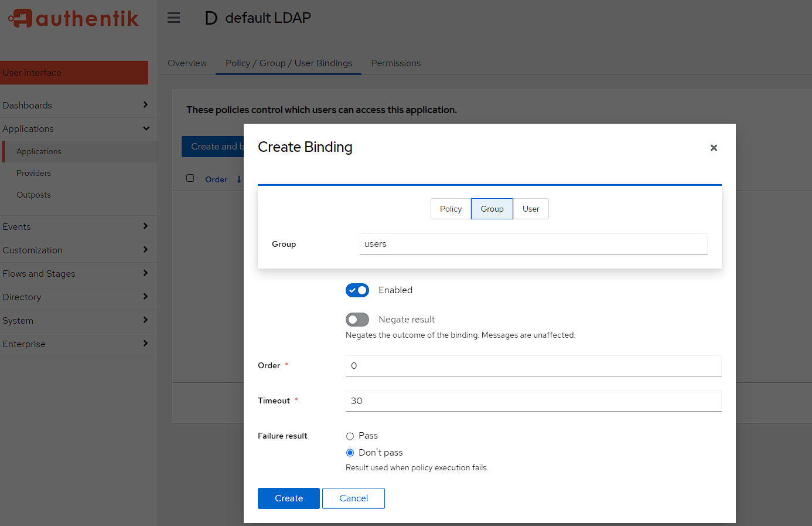Screen dimensions: 812x526
Task: Switch to the Policy binding type
Action: (x=451, y=209)
